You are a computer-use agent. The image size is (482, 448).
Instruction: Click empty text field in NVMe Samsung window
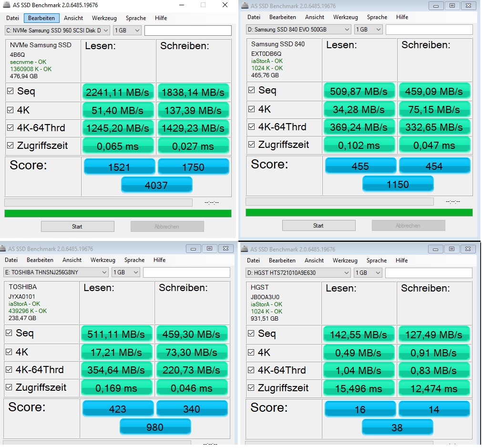click(x=188, y=30)
